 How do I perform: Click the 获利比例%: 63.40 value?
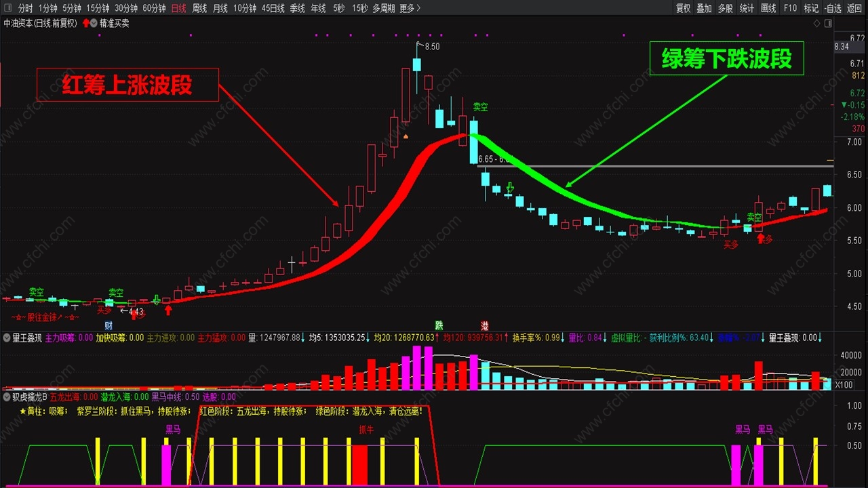click(678, 337)
